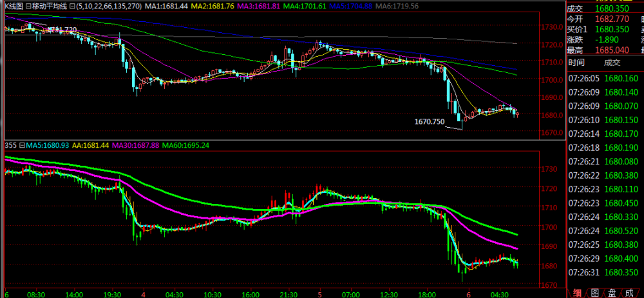Select the MA1:1681.44 legend value

pyautogui.click(x=167, y=6)
